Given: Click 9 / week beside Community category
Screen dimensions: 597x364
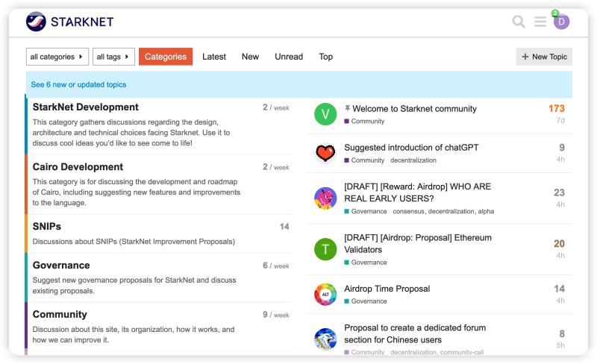Looking at the screenshot, I should 275,315.
